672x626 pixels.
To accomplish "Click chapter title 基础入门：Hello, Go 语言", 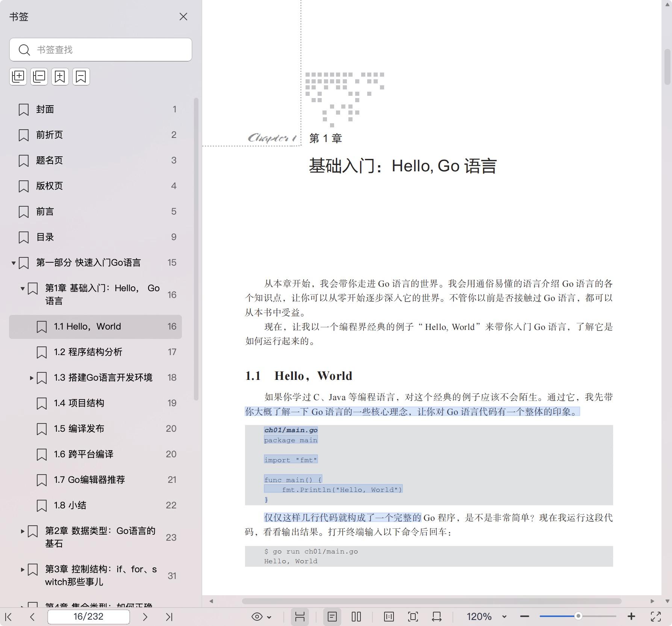I will tap(403, 166).
